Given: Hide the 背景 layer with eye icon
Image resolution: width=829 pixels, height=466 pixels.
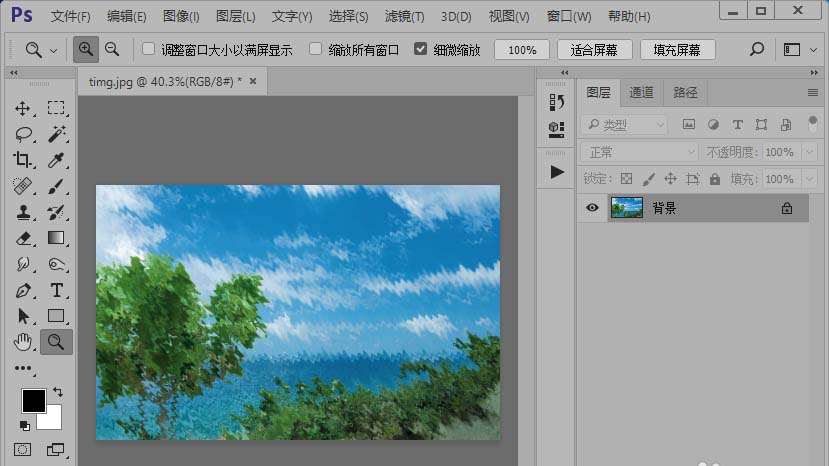Looking at the screenshot, I should (x=592, y=208).
